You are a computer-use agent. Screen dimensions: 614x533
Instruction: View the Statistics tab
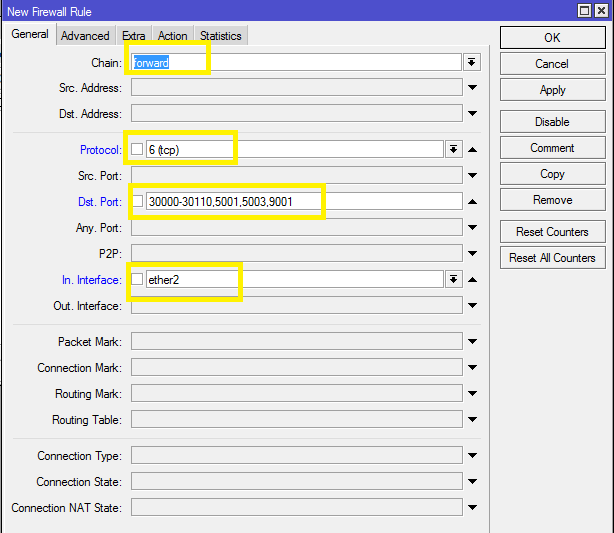(221, 36)
